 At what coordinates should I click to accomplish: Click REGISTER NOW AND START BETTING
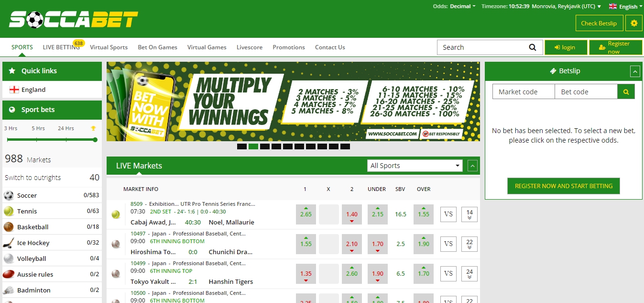pos(564,186)
